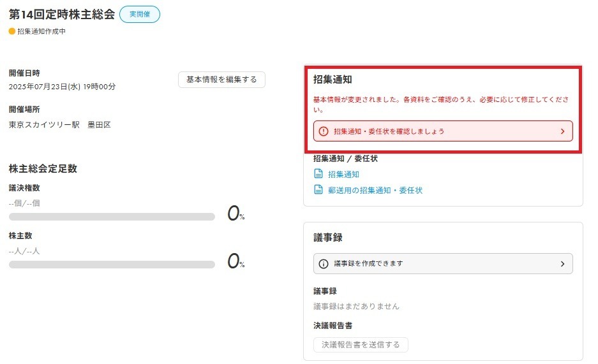Screen dimensions: 598x364
Task: Click the document icon beside 郵送用の招集通知・委任状
Action: tap(318, 190)
